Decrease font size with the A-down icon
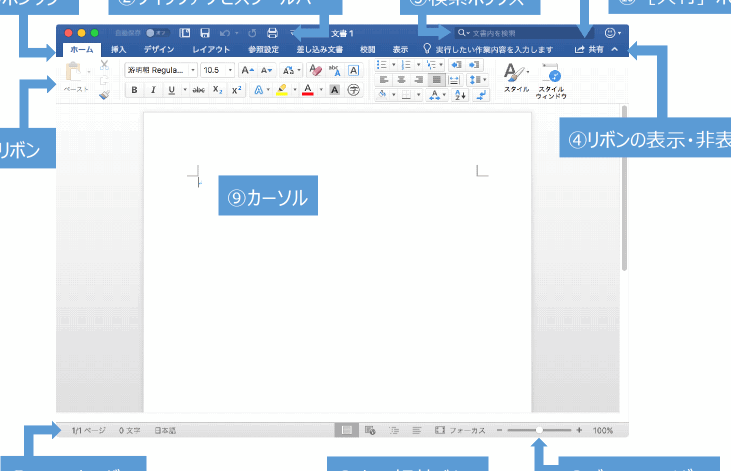Image resolution: width=731 pixels, height=471 pixels. coord(266,70)
